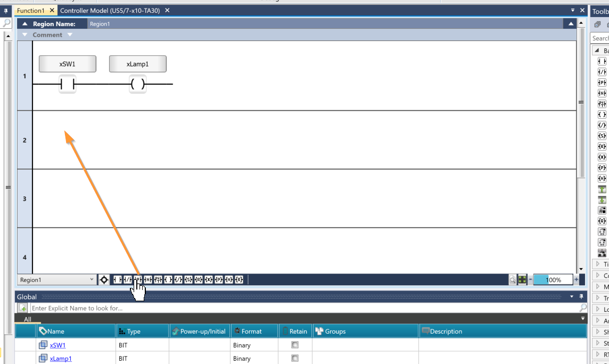Click the Explicit Name search field
Image resolution: width=609 pixels, height=364 pixels.
303,308
